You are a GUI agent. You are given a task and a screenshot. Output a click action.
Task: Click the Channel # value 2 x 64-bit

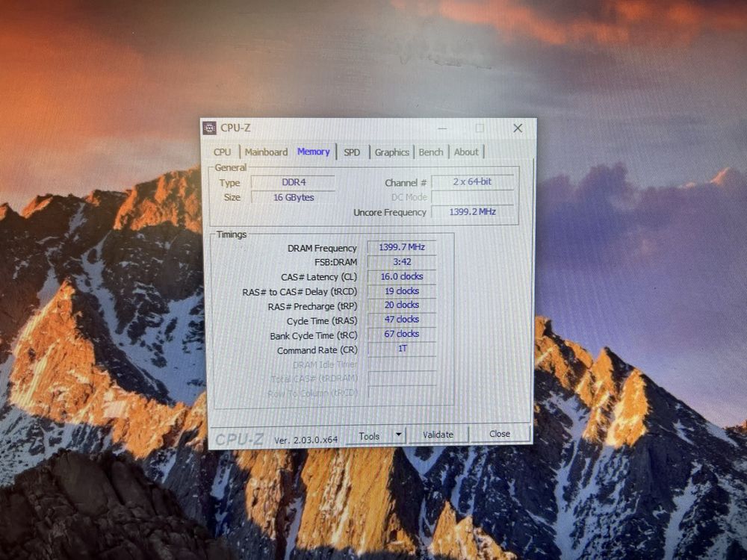472,182
